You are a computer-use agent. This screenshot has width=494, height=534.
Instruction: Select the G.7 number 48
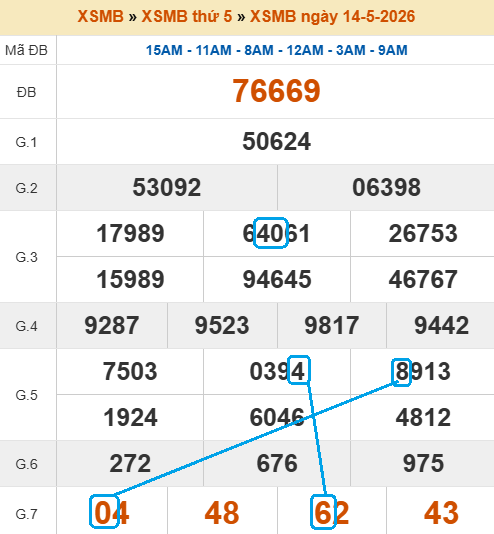[x=222, y=513]
